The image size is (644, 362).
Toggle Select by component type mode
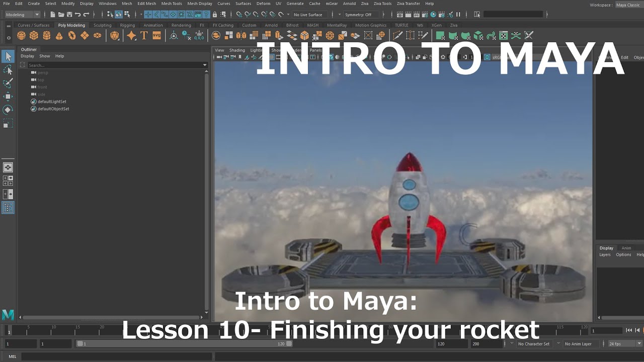[127, 15]
